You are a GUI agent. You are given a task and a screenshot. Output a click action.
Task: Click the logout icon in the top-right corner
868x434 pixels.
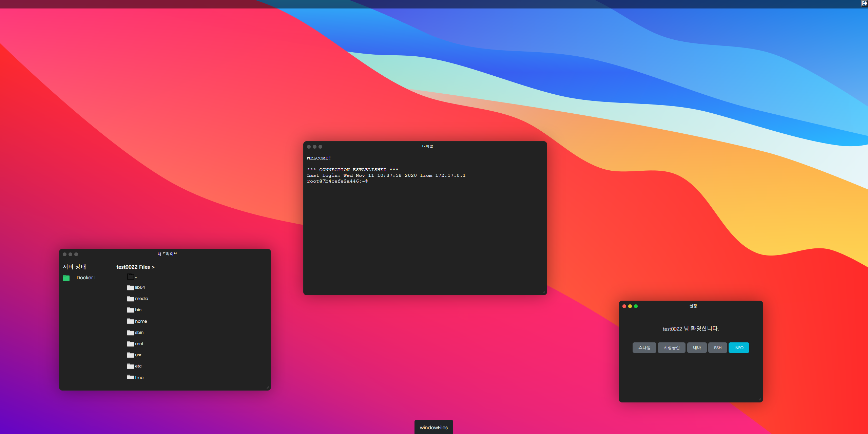pos(864,4)
